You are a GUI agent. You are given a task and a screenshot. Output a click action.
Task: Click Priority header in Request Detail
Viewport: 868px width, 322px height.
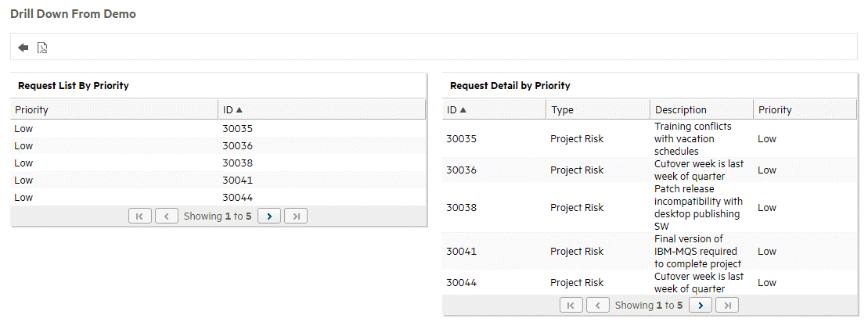[x=775, y=110]
